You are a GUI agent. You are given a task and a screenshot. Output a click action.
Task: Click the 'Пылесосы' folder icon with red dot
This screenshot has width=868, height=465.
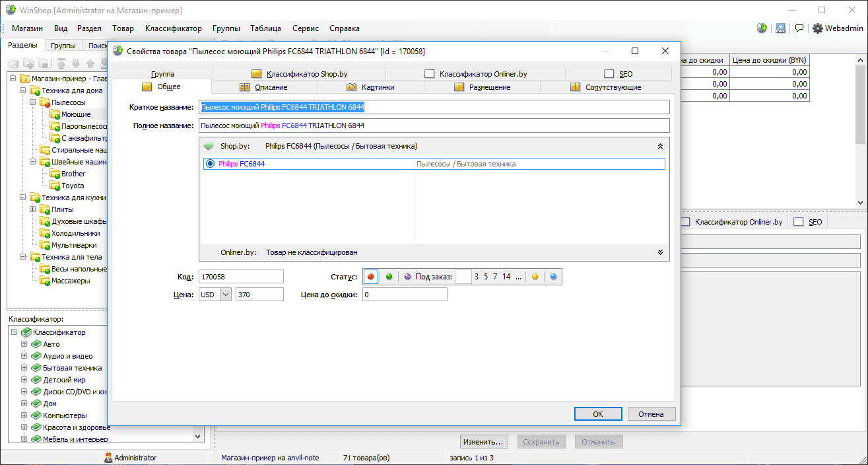[x=45, y=102]
